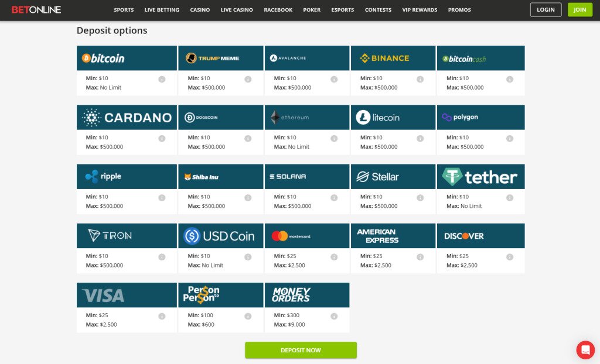Open Stellar info icon

coord(420,198)
